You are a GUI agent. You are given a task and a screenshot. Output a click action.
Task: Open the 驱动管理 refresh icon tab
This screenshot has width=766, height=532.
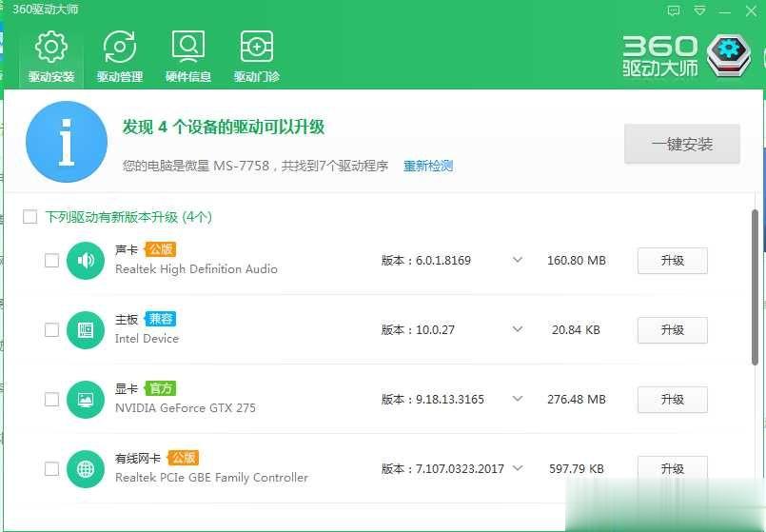120,57
